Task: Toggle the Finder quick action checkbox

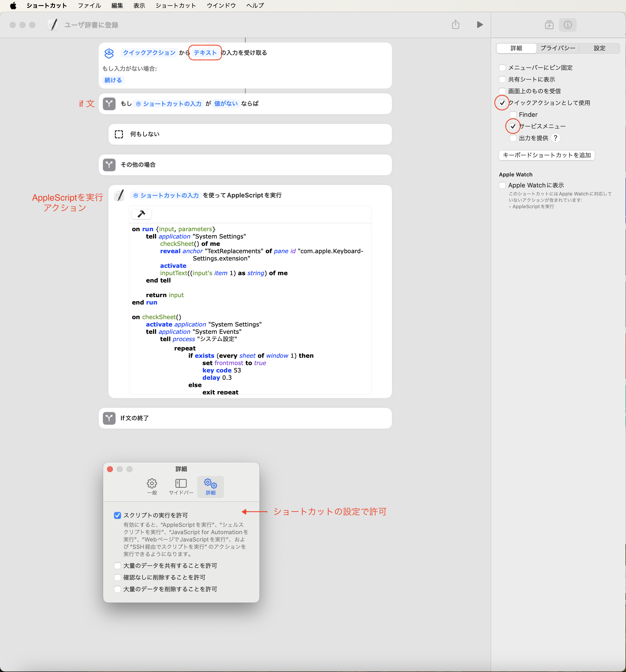Action: [513, 115]
